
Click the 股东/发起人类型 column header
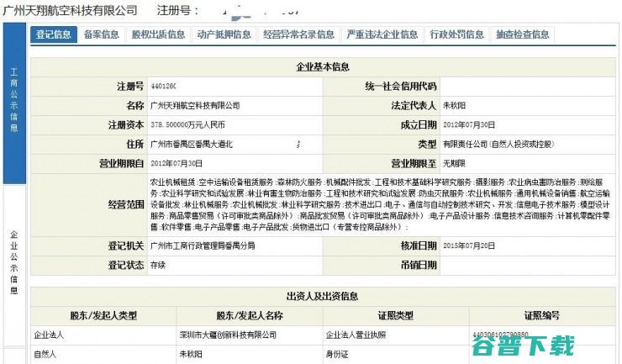pyautogui.click(x=103, y=315)
